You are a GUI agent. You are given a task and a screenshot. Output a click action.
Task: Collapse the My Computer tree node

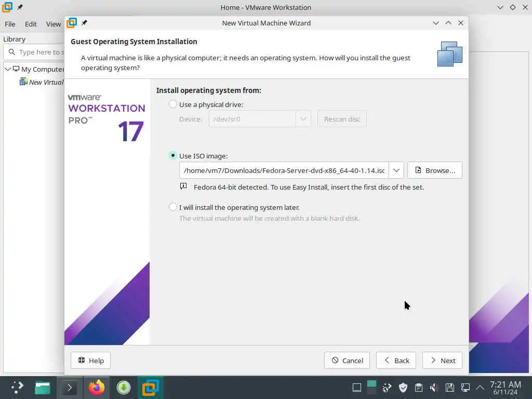point(7,69)
